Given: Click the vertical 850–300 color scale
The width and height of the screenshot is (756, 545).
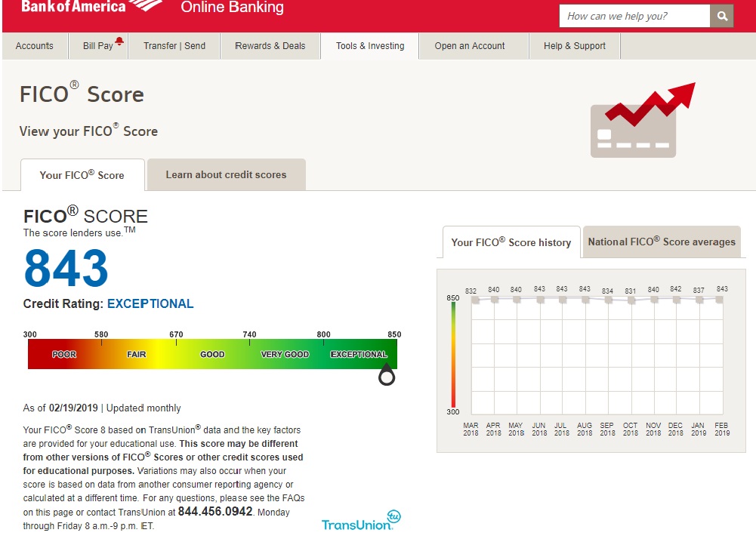Looking at the screenshot, I should click(x=453, y=355).
